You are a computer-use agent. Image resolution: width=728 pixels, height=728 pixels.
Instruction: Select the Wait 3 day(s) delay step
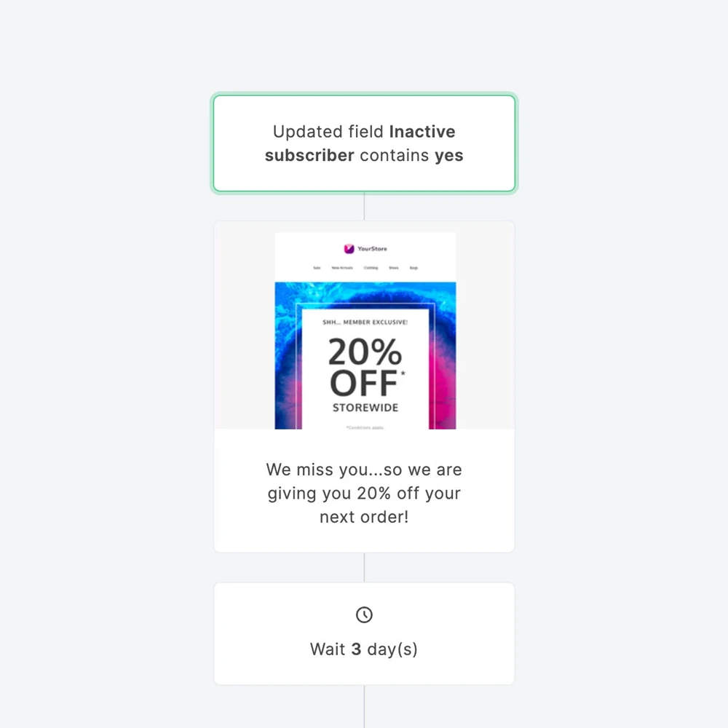(364, 633)
